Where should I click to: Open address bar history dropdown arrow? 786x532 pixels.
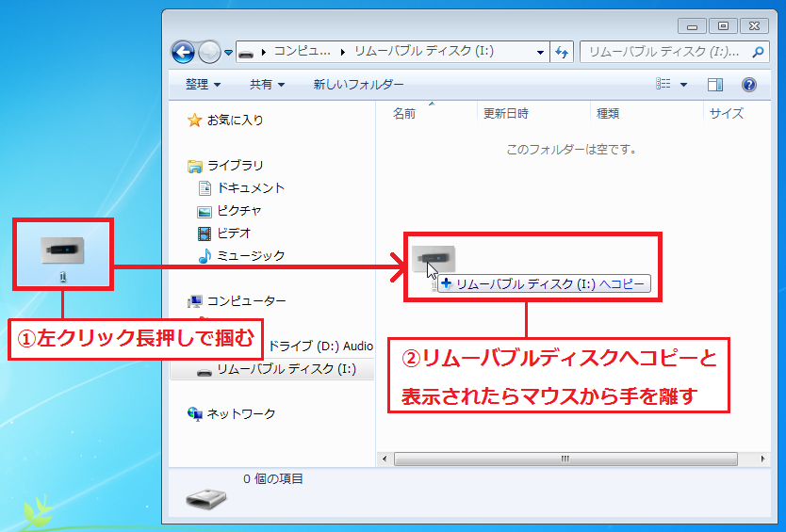[x=540, y=52]
